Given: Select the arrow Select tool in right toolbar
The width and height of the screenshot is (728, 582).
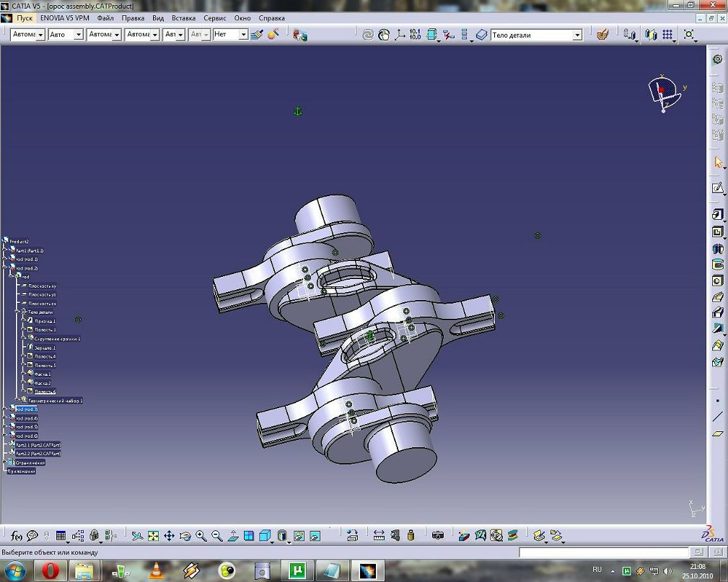Looking at the screenshot, I should (x=717, y=162).
